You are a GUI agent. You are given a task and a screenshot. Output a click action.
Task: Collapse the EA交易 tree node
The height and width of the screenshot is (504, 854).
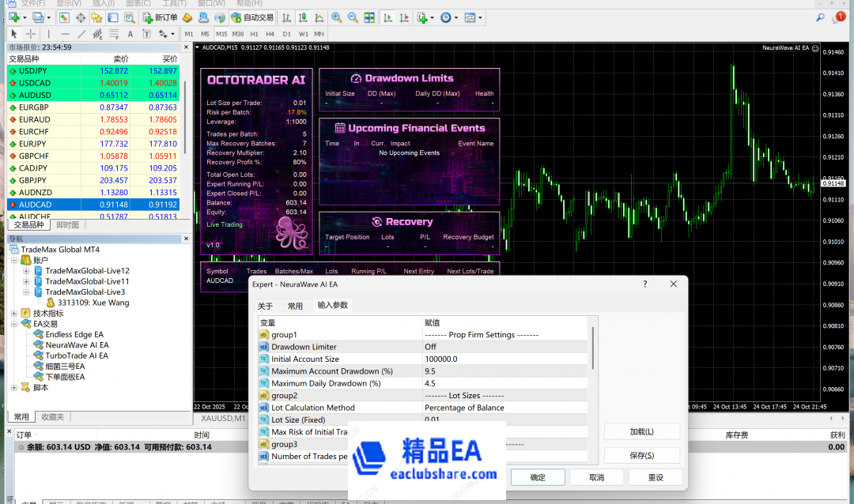coord(14,324)
